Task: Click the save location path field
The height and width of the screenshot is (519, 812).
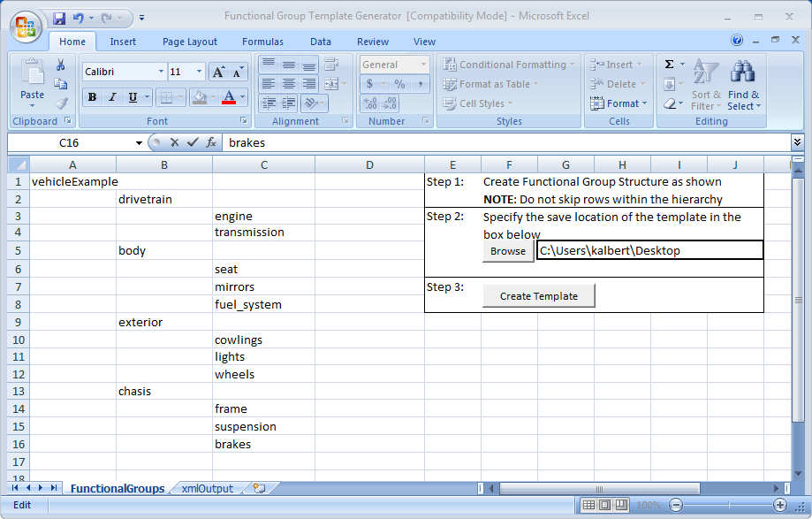Action: [649, 251]
